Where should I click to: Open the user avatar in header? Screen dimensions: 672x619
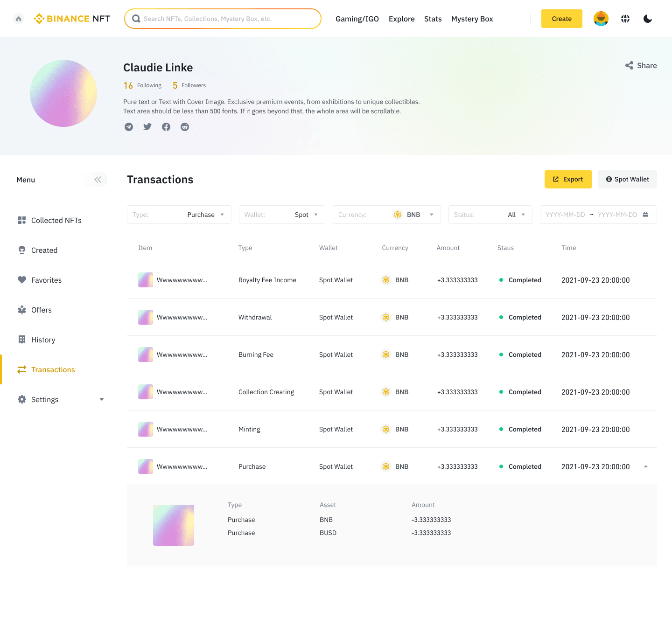click(601, 19)
